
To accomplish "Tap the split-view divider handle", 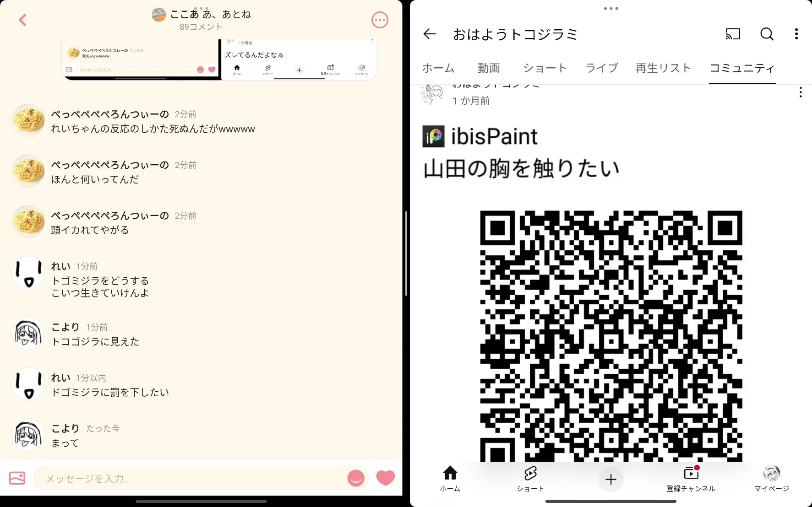I will point(406,253).
